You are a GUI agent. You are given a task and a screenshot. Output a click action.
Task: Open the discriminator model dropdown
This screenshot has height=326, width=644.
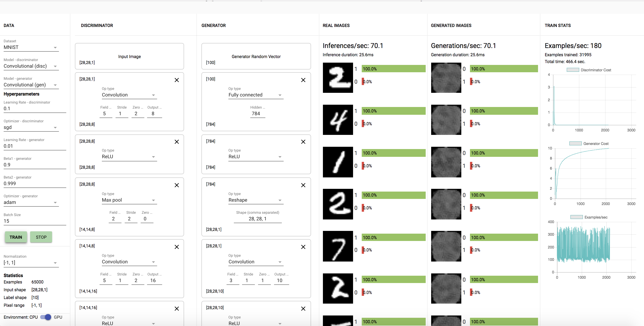(x=31, y=66)
